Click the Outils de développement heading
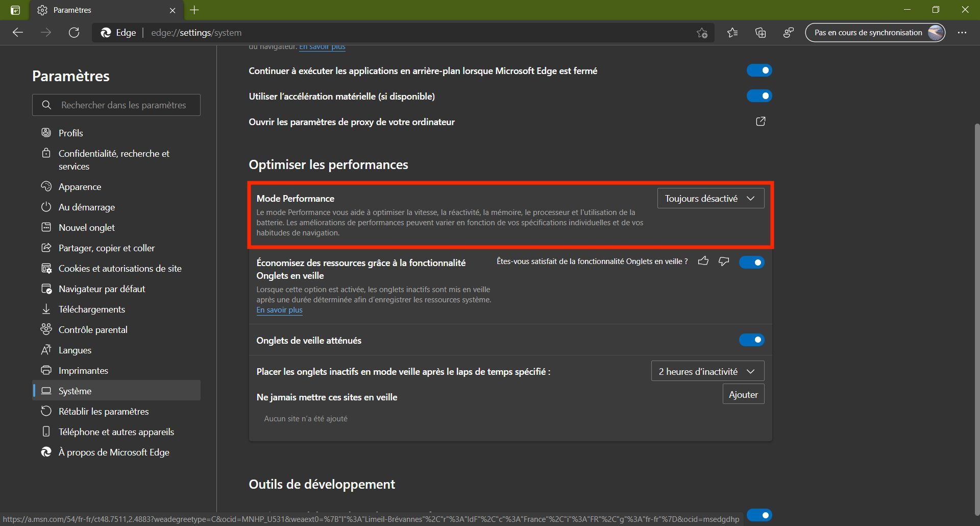Image resolution: width=980 pixels, height=526 pixels. (322, 484)
